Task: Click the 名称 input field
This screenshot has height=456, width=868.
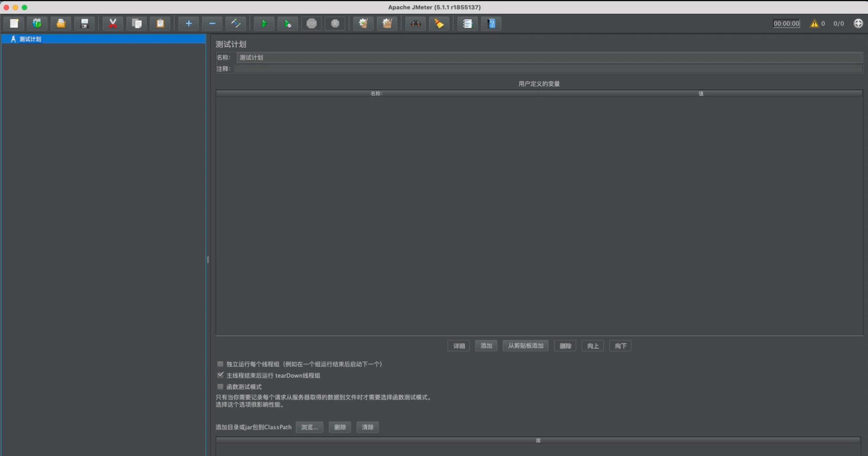Action: coord(549,57)
